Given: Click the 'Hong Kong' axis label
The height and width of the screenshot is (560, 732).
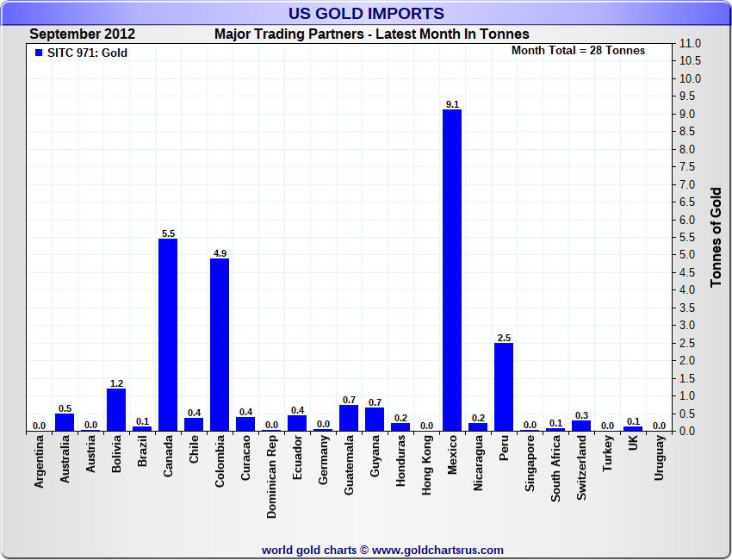Looking at the screenshot, I should click(x=426, y=465).
